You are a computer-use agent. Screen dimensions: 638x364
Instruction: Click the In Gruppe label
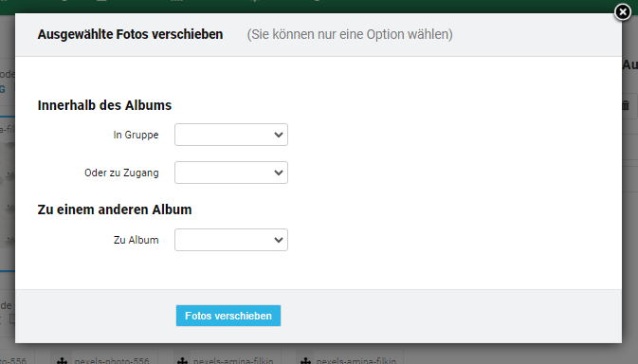(x=136, y=135)
